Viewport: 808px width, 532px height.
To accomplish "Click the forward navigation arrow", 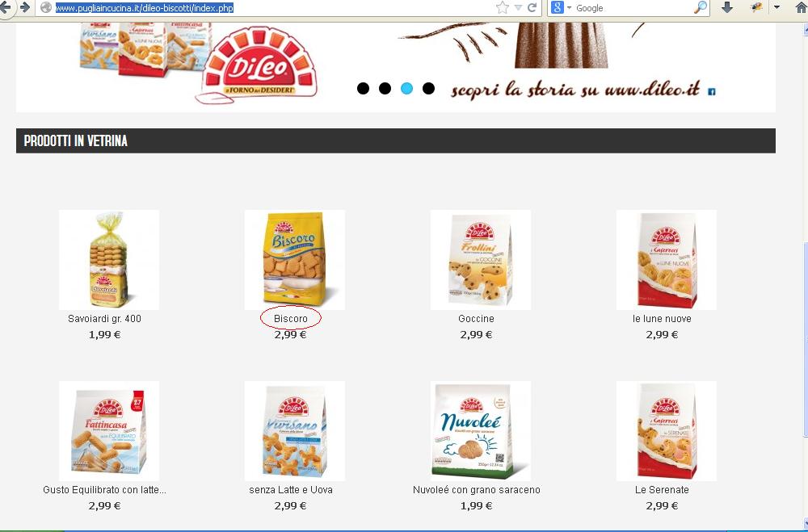I will click(25, 7).
